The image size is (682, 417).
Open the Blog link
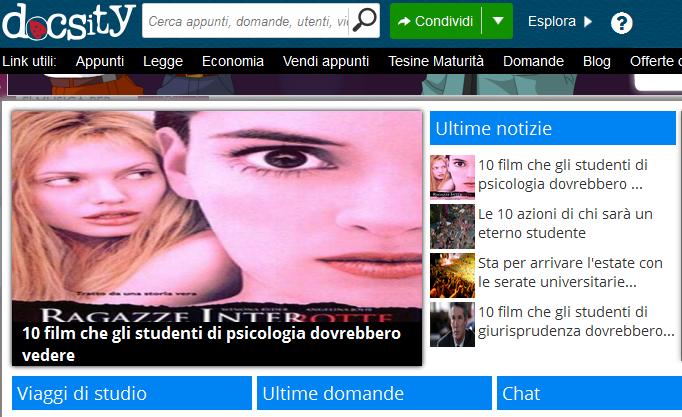pos(597,61)
